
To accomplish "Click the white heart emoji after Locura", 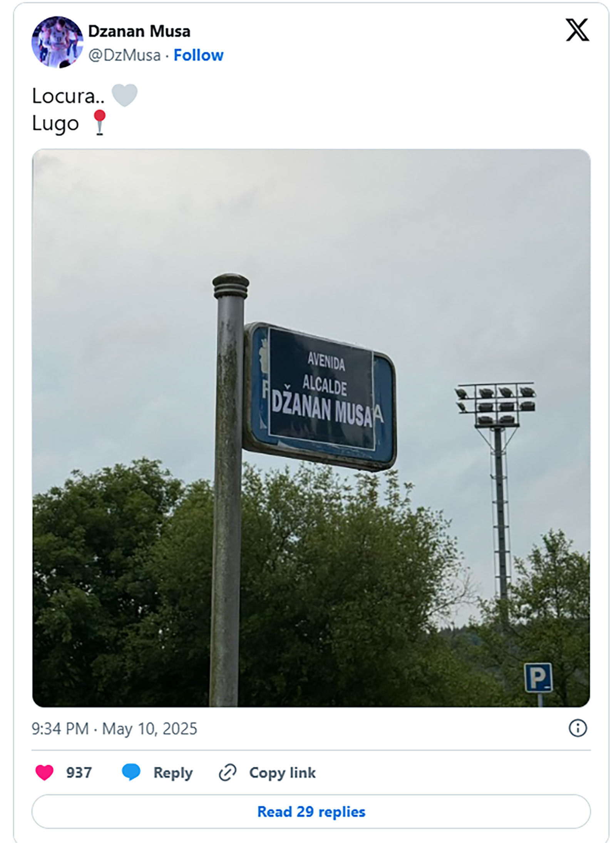I will [124, 95].
